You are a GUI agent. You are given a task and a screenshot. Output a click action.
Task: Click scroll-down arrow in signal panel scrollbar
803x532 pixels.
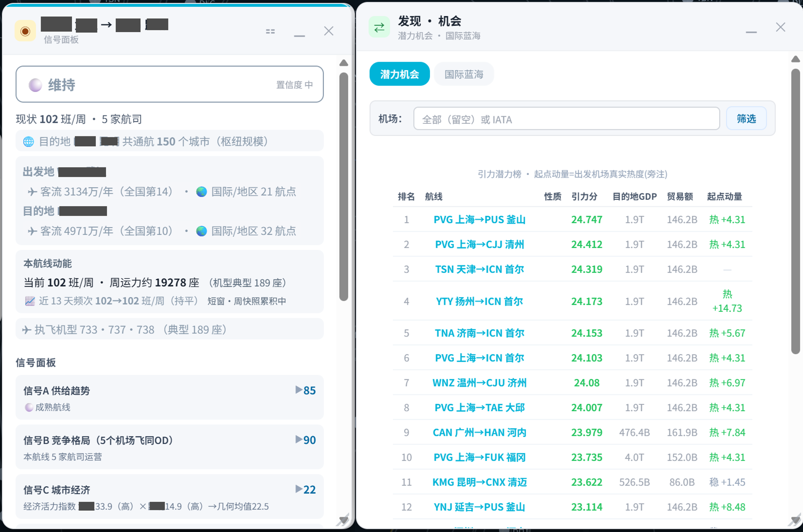(x=344, y=520)
